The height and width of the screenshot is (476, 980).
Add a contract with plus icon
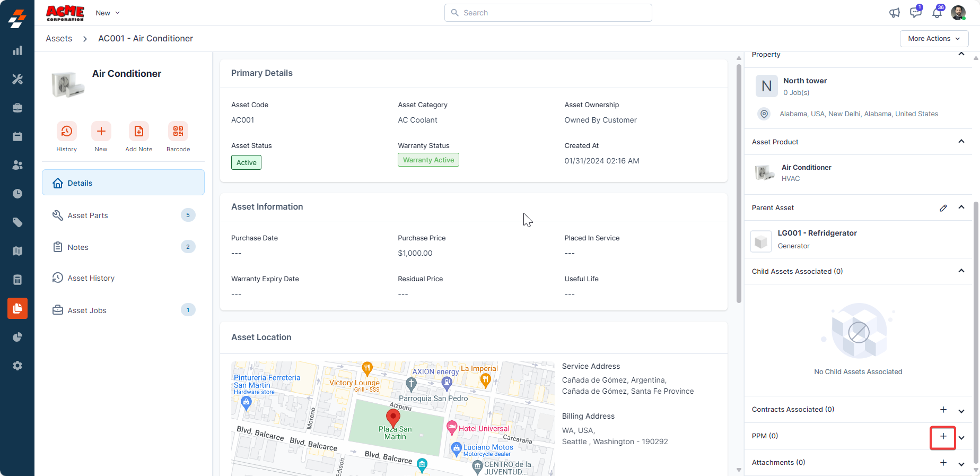943,410
